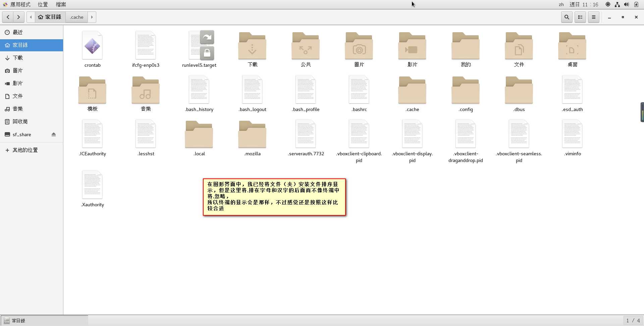Open the 音樂 folder in file grid
Image resolution: width=644 pixels, height=326 pixels.
pos(146,90)
